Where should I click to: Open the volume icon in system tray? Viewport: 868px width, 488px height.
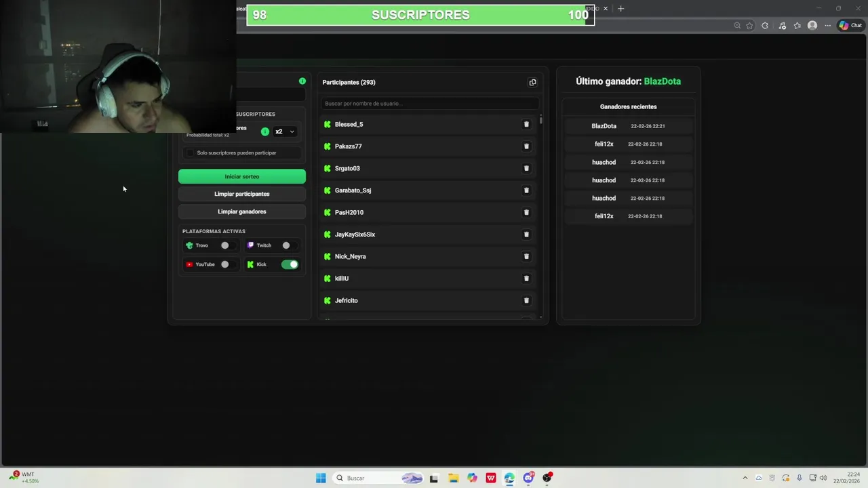tap(823, 478)
